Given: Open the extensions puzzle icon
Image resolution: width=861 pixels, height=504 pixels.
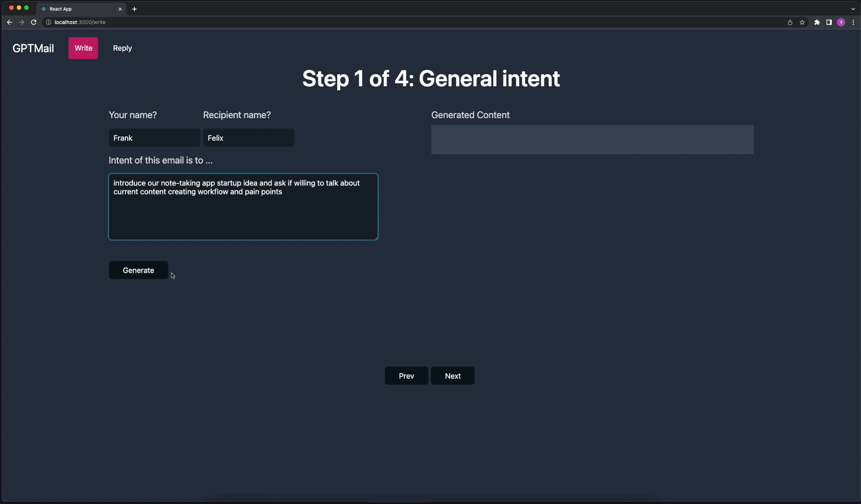Looking at the screenshot, I should pos(817,22).
